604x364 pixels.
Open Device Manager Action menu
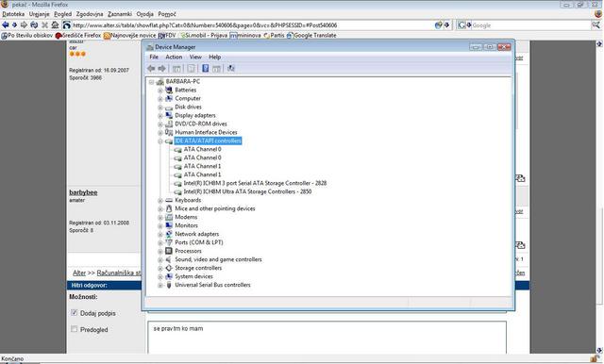tap(174, 57)
